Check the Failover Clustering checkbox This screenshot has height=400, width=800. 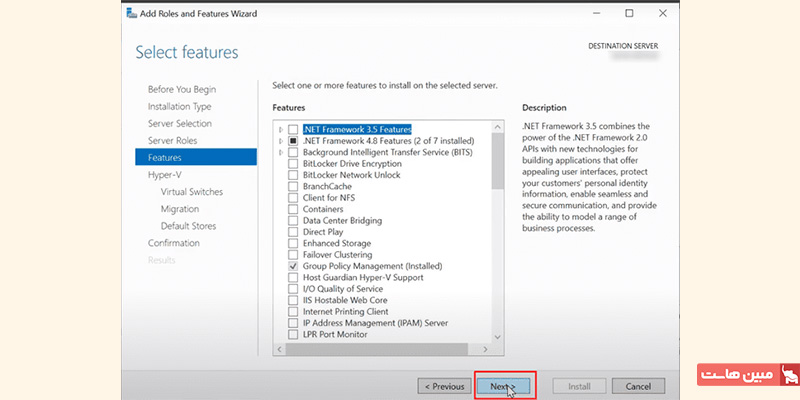pos(293,255)
